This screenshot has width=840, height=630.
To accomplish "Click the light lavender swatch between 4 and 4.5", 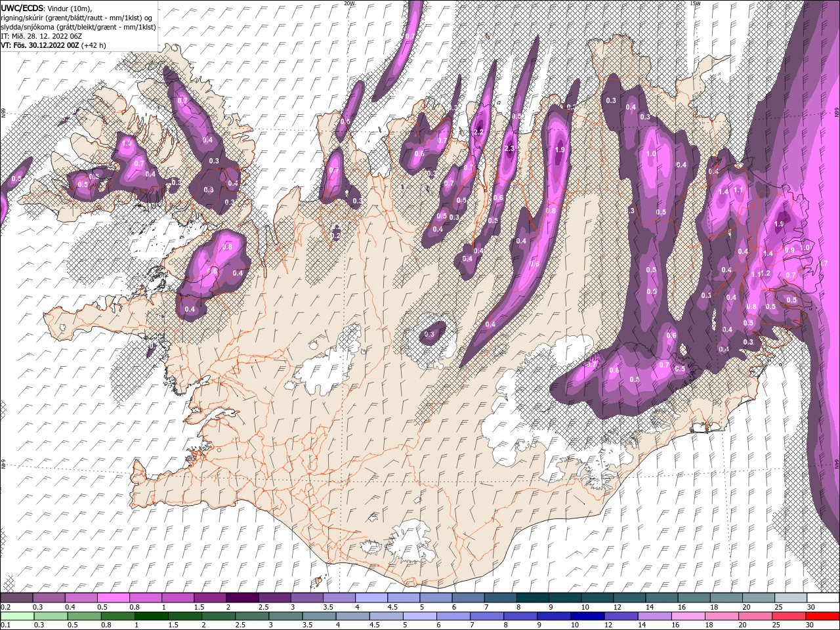I will [370, 598].
